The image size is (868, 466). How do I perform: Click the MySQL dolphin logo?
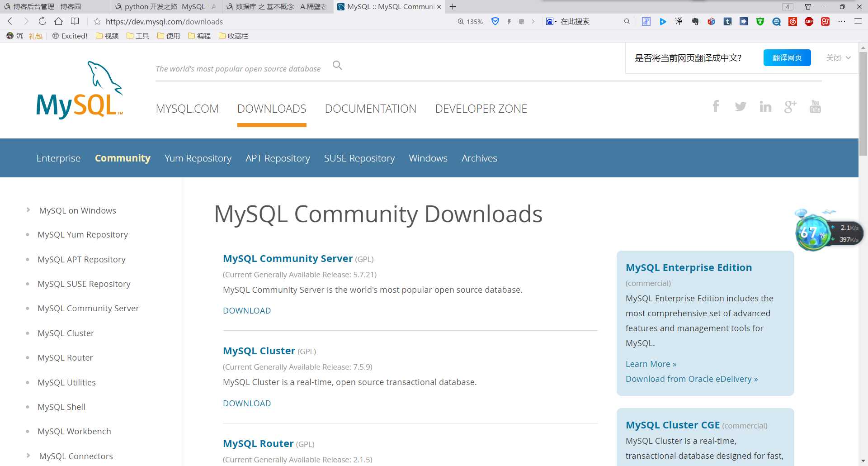[80, 90]
